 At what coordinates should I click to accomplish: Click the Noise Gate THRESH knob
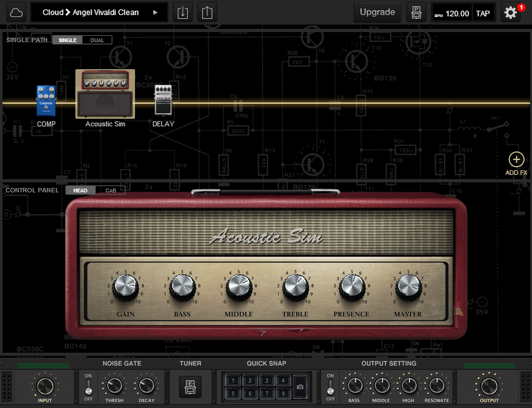pyautogui.click(x=114, y=386)
